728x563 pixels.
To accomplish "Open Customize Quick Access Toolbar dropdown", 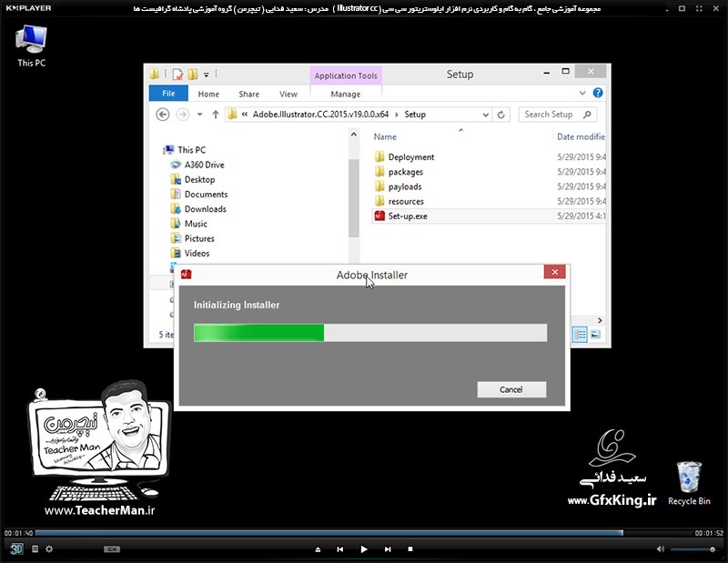I will tap(207, 75).
